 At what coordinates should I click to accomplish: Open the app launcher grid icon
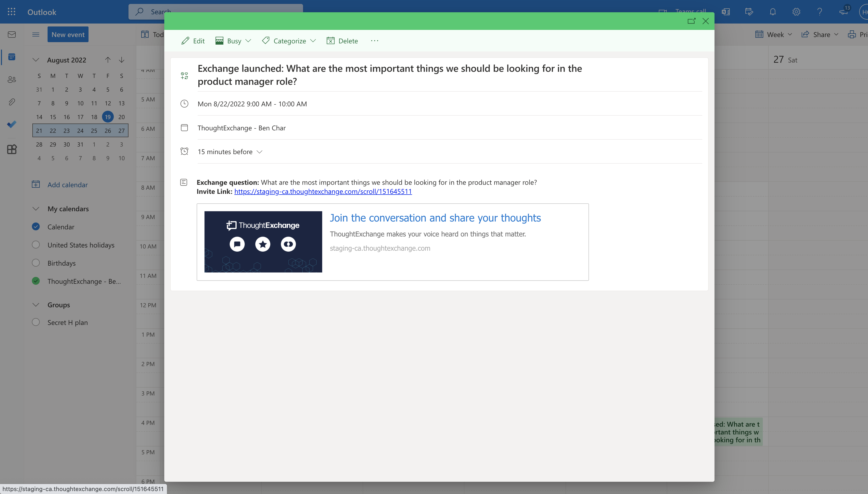tap(12, 12)
